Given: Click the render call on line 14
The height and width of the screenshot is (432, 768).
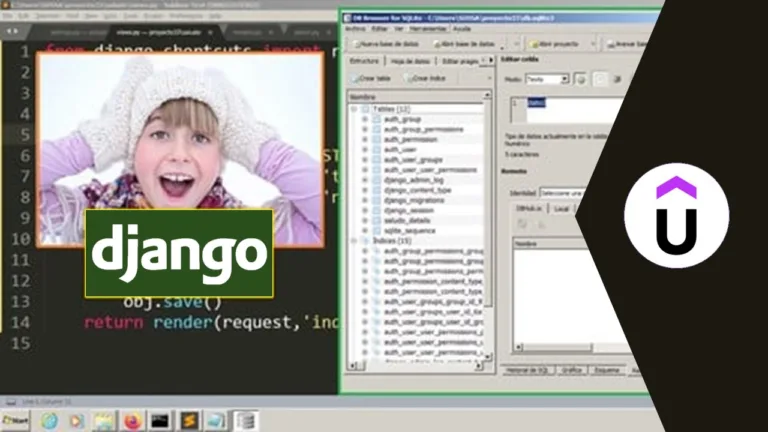Looking at the screenshot, I should 182,322.
